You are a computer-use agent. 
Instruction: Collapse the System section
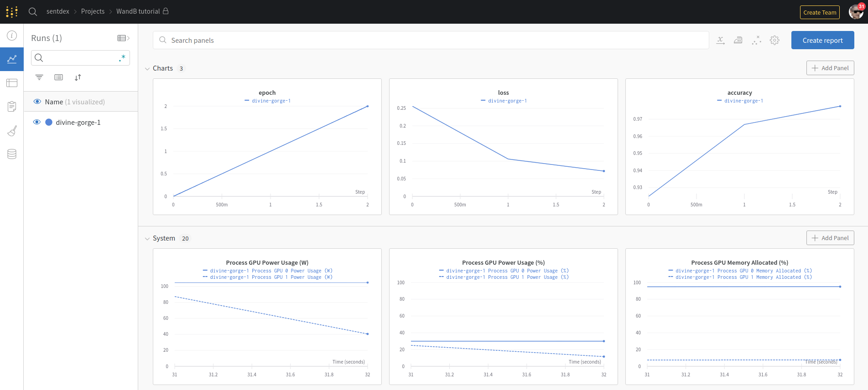[147, 239]
